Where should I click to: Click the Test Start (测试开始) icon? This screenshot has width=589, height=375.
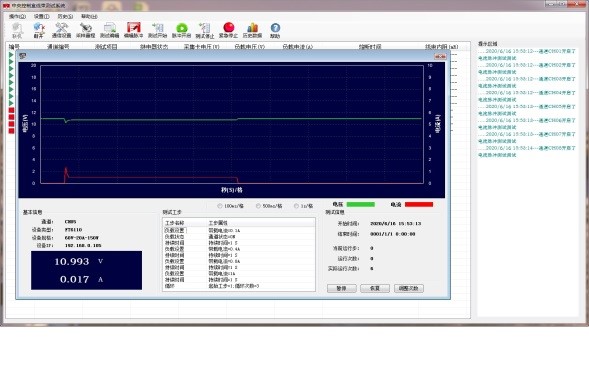pos(157,30)
